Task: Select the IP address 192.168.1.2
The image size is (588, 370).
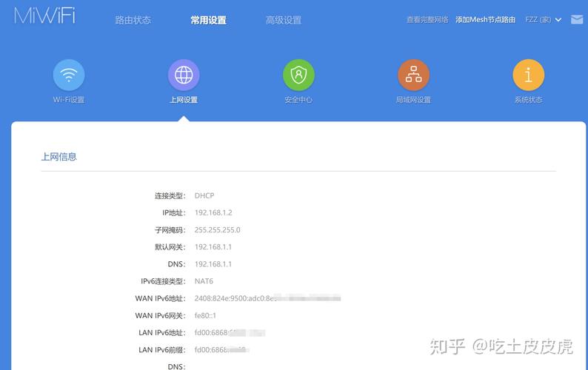Action: click(213, 213)
